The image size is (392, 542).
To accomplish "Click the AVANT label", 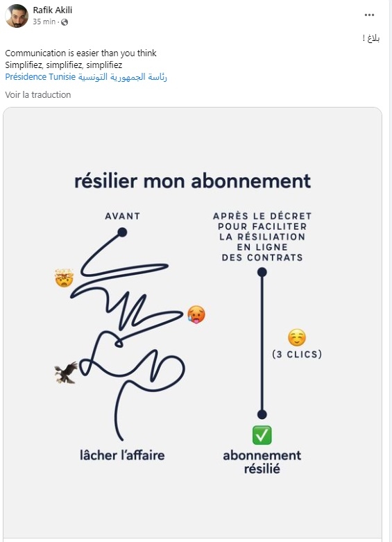I will coord(123,216).
